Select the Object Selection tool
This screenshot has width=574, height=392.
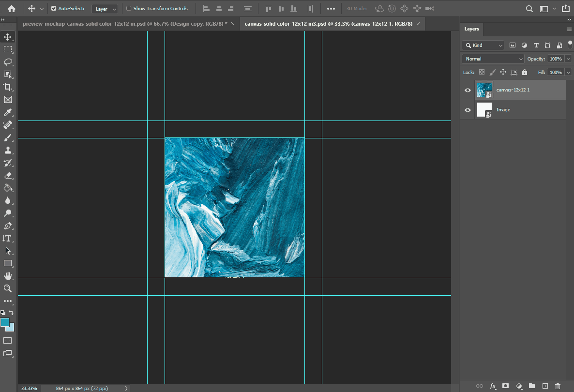8,75
